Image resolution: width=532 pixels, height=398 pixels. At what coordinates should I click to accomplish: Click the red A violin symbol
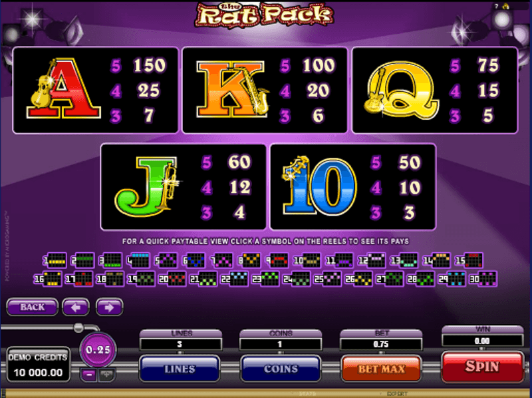coord(63,89)
